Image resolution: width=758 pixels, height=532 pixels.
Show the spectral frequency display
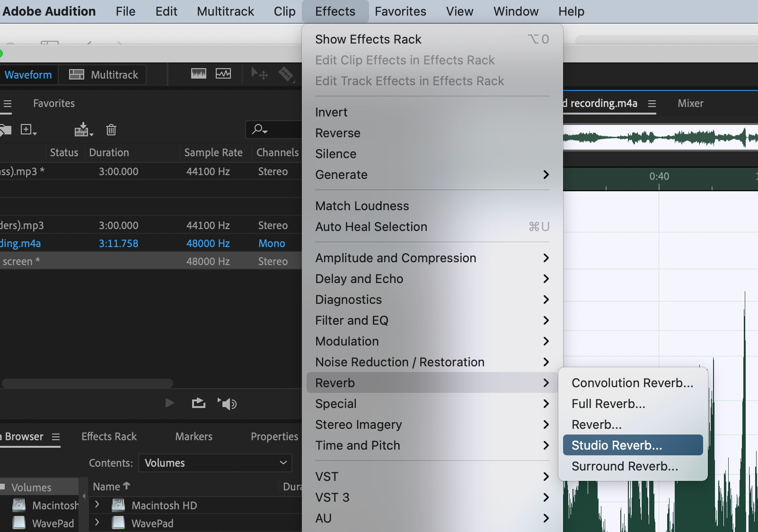199,74
